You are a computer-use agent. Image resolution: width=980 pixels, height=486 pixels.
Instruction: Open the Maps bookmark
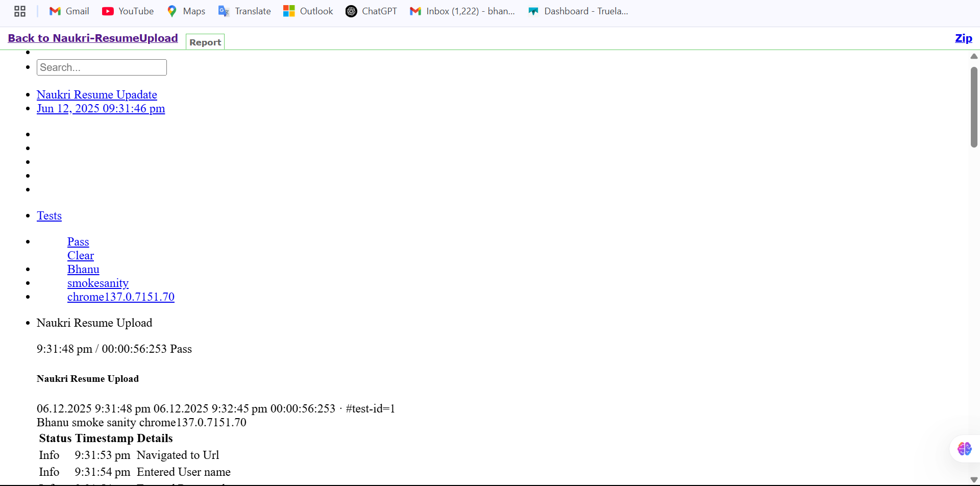(x=186, y=11)
